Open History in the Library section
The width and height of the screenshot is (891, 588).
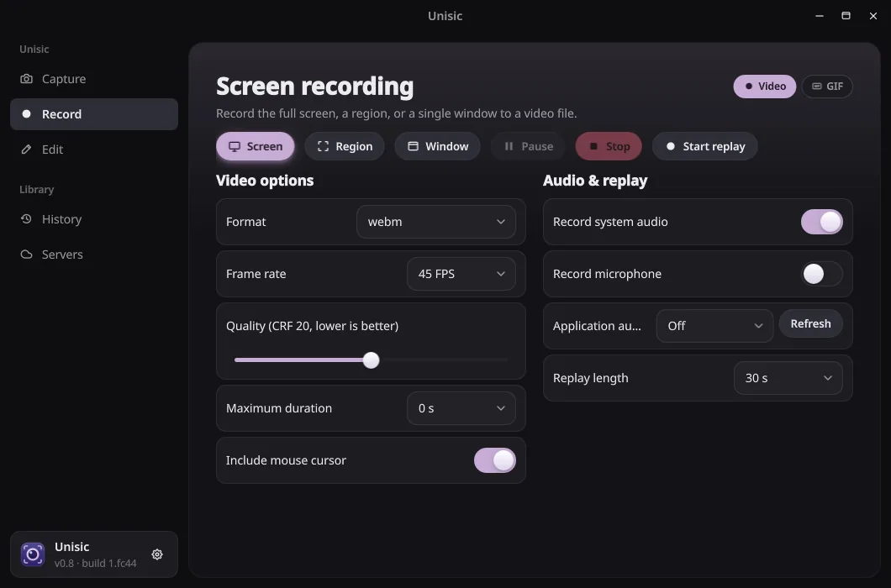94,219
